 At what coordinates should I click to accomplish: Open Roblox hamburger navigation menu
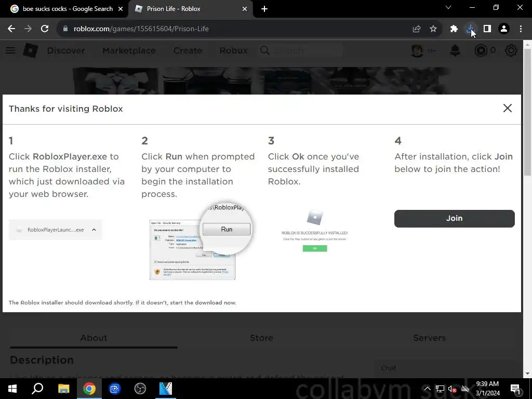[x=10, y=50]
